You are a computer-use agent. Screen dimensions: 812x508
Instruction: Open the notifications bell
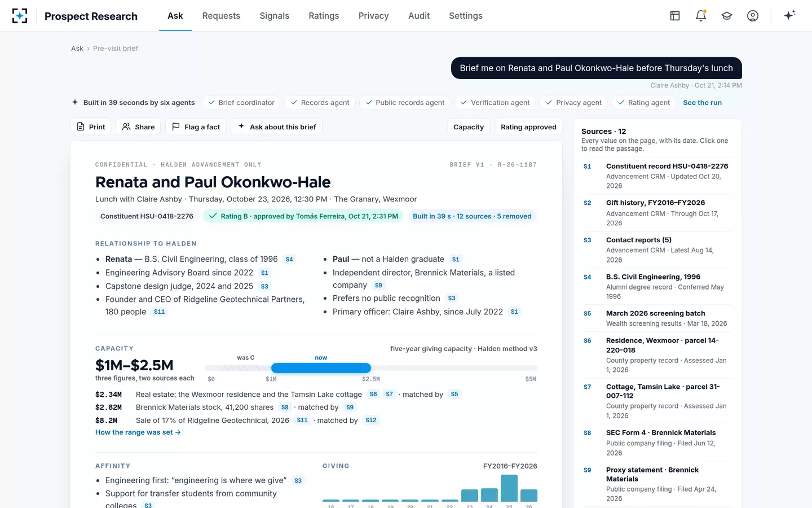[701, 16]
